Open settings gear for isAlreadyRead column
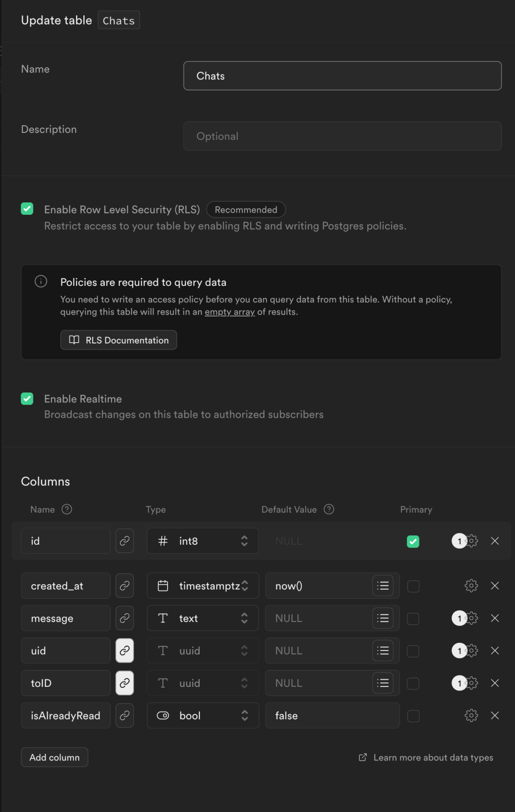The image size is (515, 812). click(471, 716)
